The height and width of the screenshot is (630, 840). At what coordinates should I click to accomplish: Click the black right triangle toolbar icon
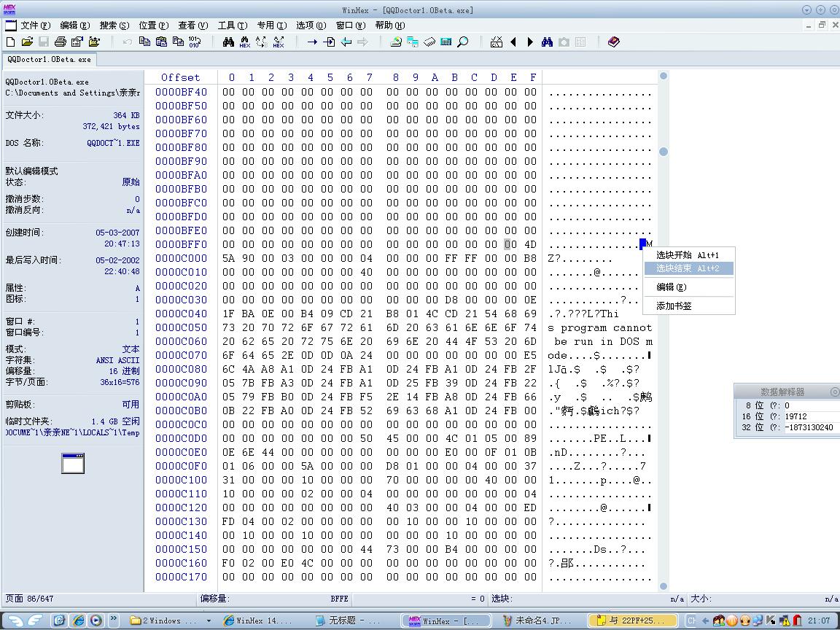click(x=530, y=42)
